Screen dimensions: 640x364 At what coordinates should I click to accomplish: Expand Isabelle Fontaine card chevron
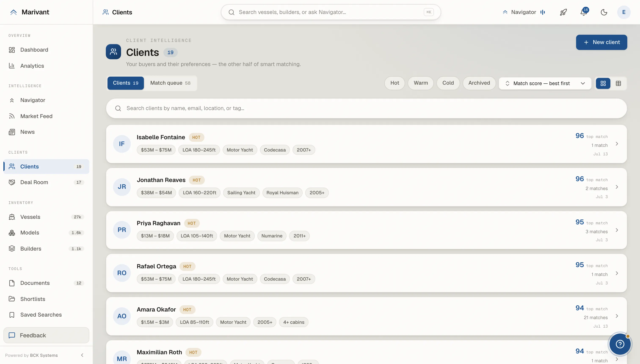tap(617, 144)
